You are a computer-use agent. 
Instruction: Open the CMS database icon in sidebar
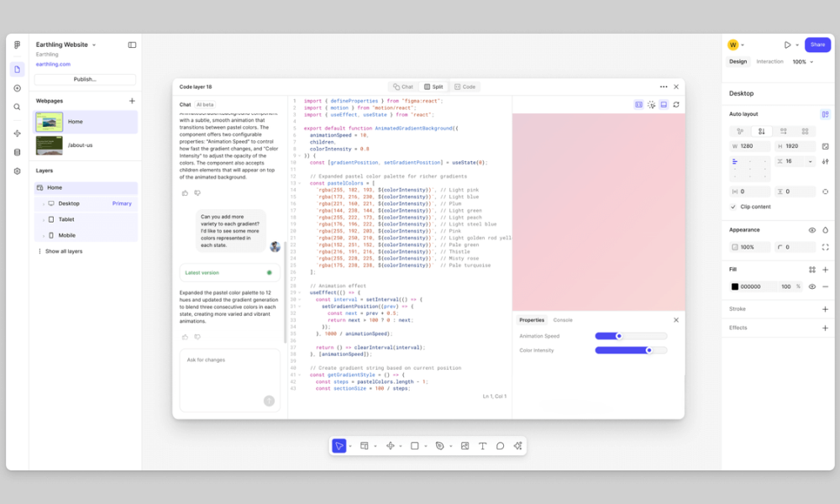coord(17,152)
